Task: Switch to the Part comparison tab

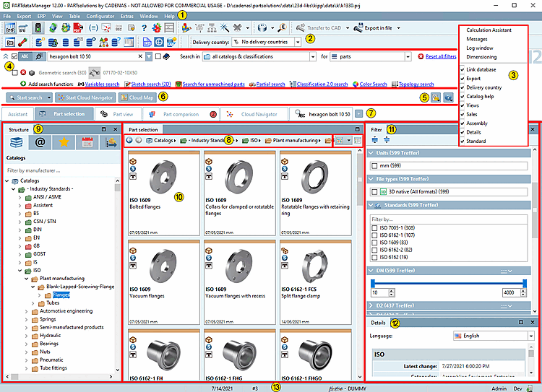Action: (x=182, y=114)
